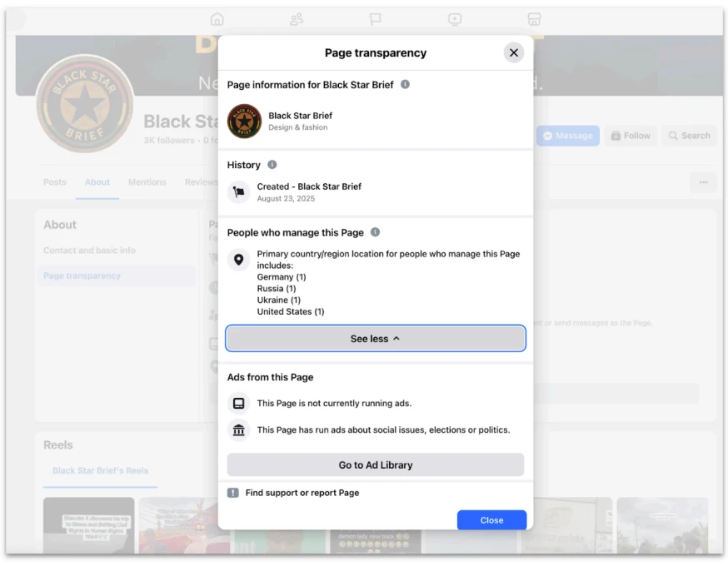Open info icon next to Page information heading
This screenshot has height=566, width=728.
pyautogui.click(x=405, y=84)
